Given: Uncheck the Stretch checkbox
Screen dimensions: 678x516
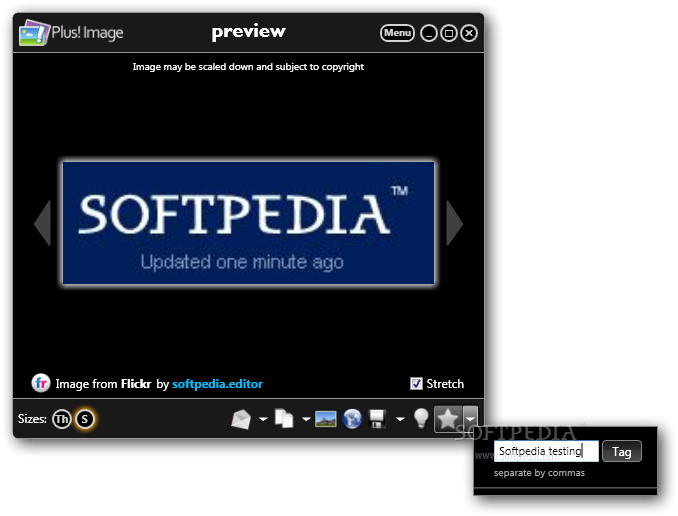Looking at the screenshot, I should point(416,384).
